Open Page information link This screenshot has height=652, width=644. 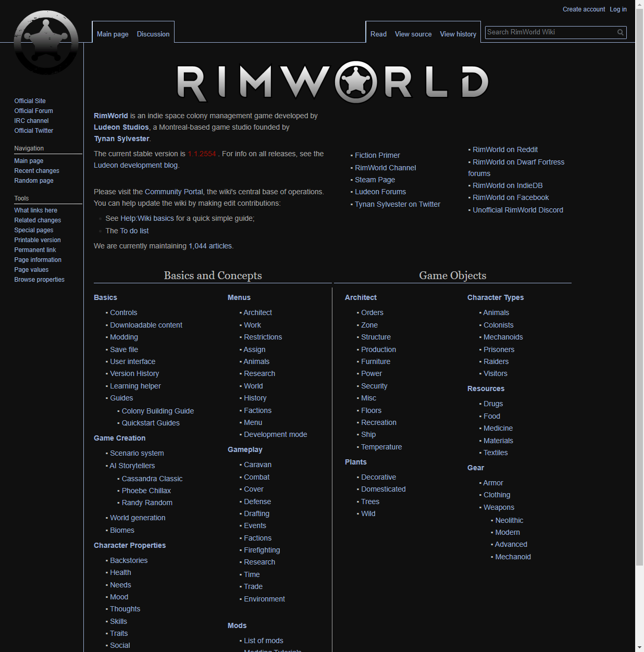(38, 260)
